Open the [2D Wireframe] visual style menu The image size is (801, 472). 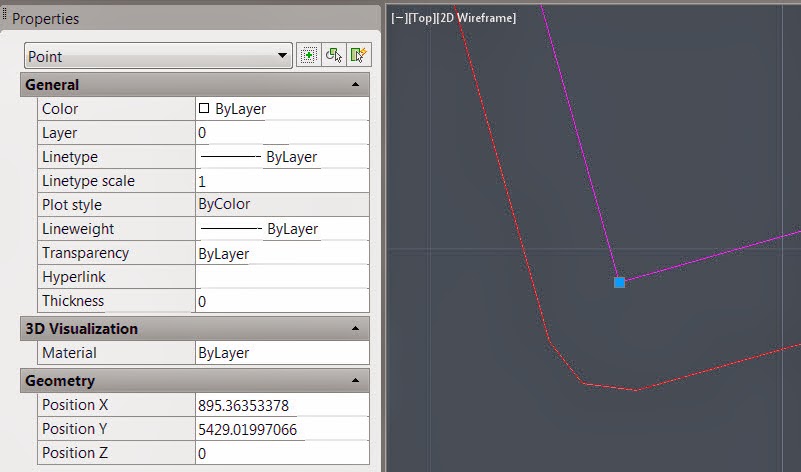pos(477,18)
